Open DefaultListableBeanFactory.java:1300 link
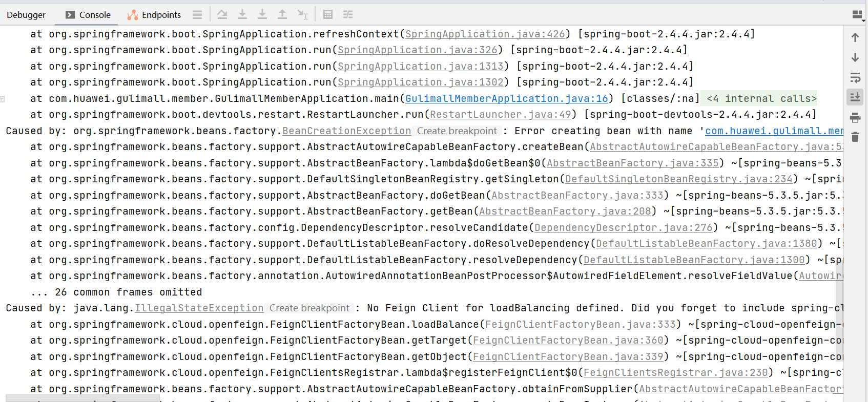 (694, 260)
